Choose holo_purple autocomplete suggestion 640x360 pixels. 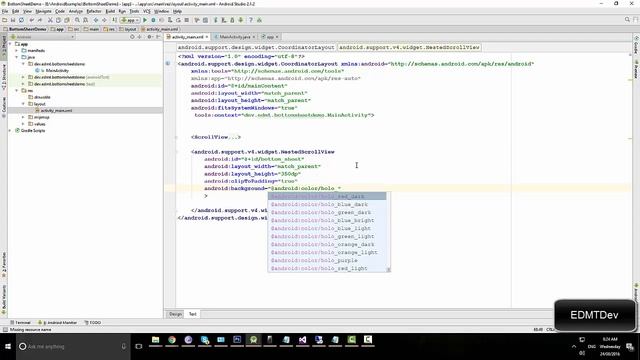[327, 260]
